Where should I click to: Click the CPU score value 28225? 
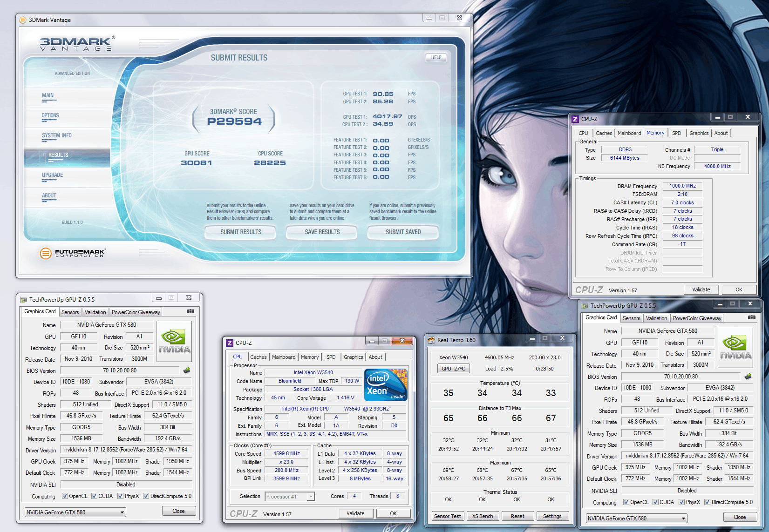(x=270, y=163)
